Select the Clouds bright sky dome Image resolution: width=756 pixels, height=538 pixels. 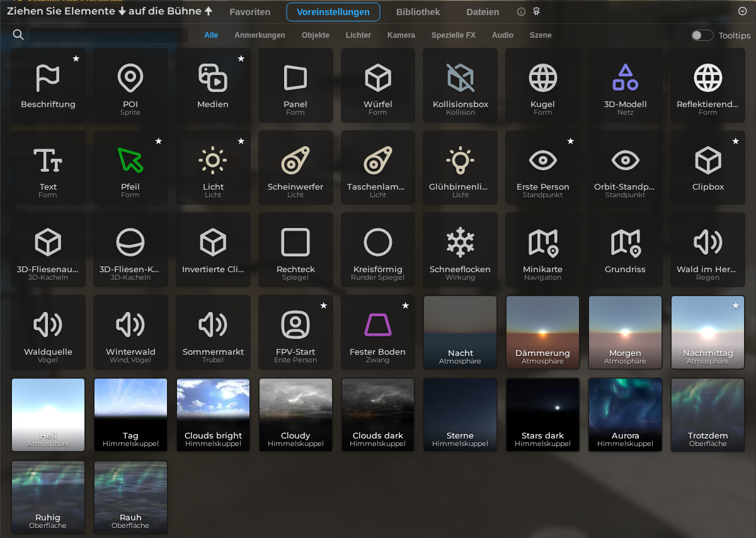[213, 415]
